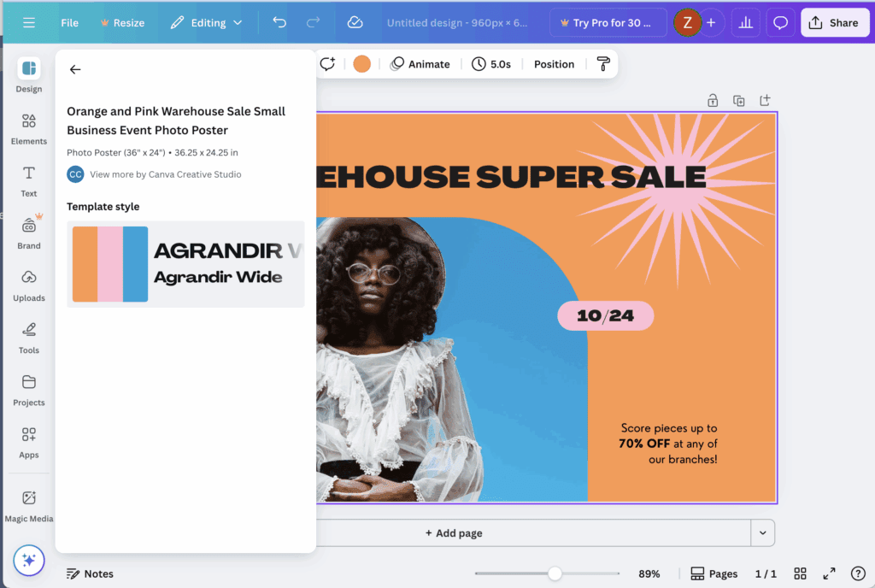Open the File menu
Image resolution: width=875 pixels, height=588 pixels.
tap(70, 23)
